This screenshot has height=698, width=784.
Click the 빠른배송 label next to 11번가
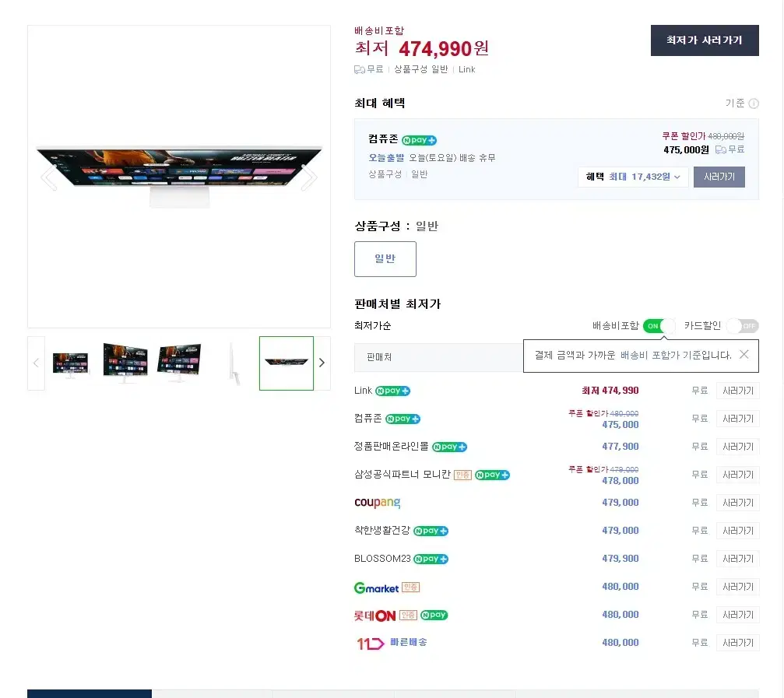409,642
